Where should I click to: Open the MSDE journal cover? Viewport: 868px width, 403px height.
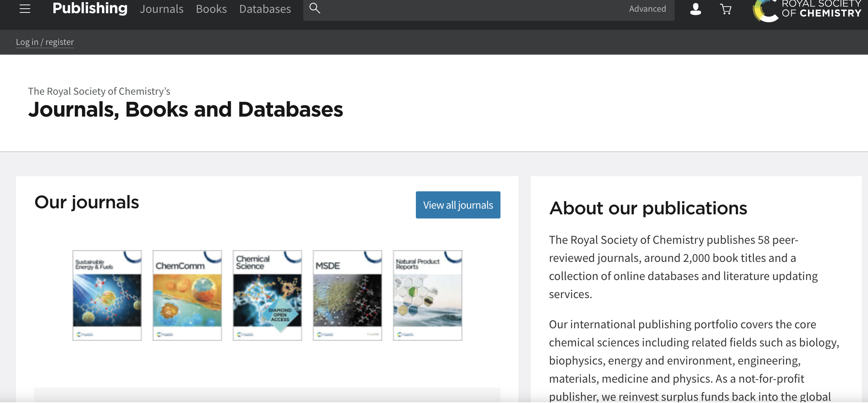348,295
